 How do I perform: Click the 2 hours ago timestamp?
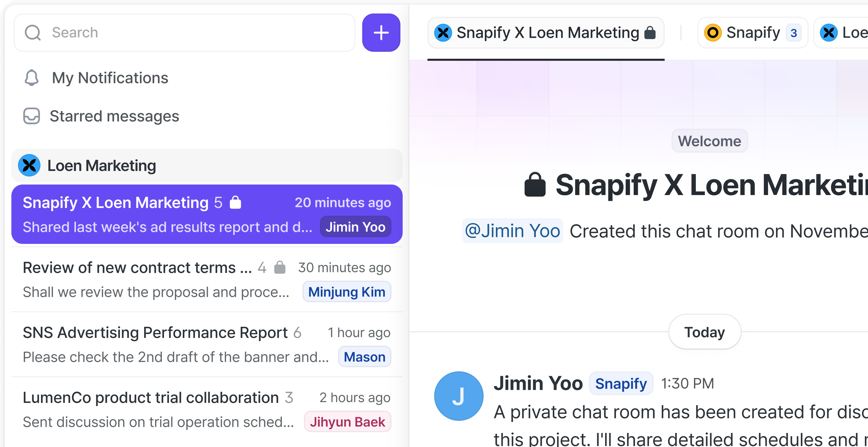click(x=355, y=398)
